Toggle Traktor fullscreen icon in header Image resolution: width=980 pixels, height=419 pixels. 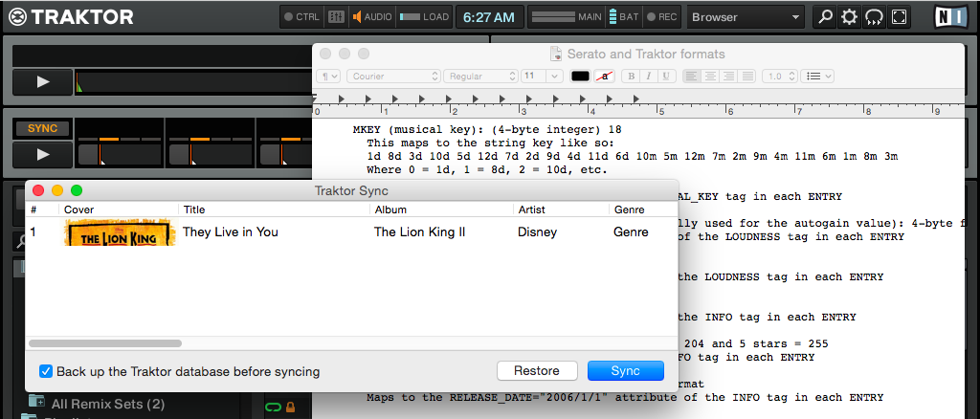point(899,17)
